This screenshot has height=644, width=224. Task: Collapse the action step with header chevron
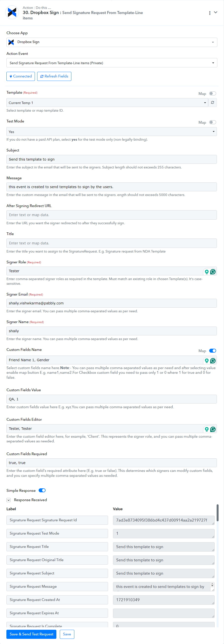(215, 13)
